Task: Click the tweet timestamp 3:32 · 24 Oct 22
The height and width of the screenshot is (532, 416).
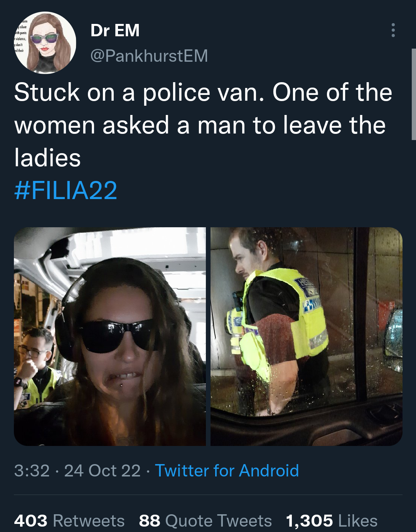Action: [77, 470]
